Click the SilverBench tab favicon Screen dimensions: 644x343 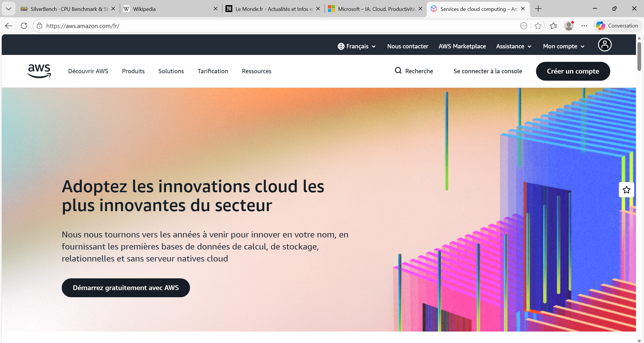24,9
